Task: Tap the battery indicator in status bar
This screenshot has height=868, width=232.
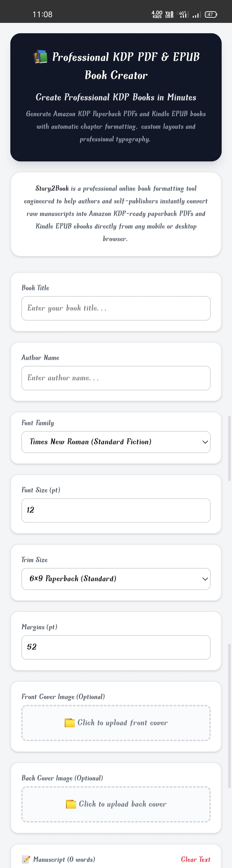Action: (x=211, y=15)
